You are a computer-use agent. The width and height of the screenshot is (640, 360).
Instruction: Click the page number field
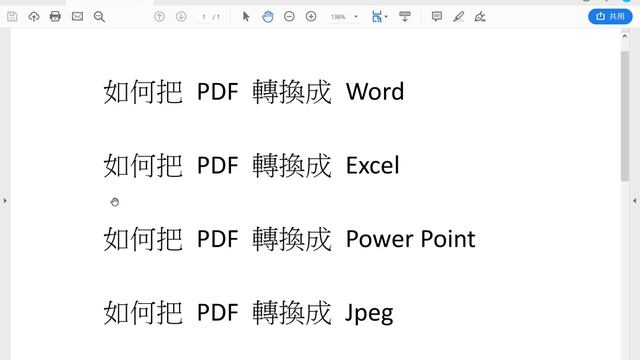pos(204,17)
